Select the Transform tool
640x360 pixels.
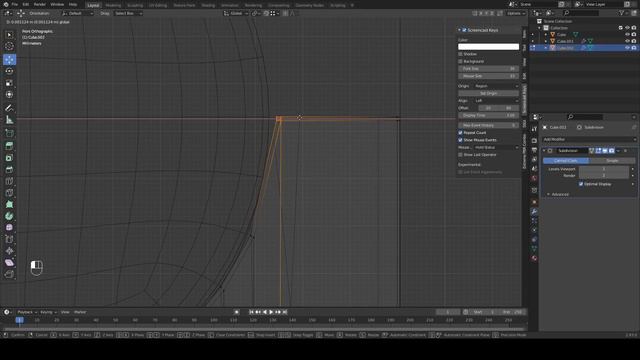9,94
